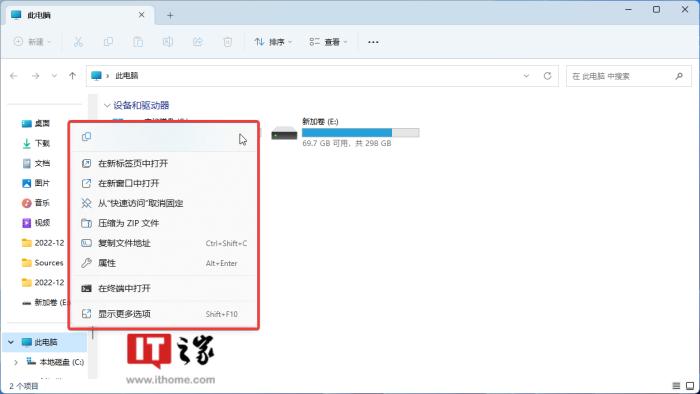Image resolution: width=700 pixels, height=394 pixels.
Task: Choose 在终端中打开 menu item
Action: click(164, 289)
